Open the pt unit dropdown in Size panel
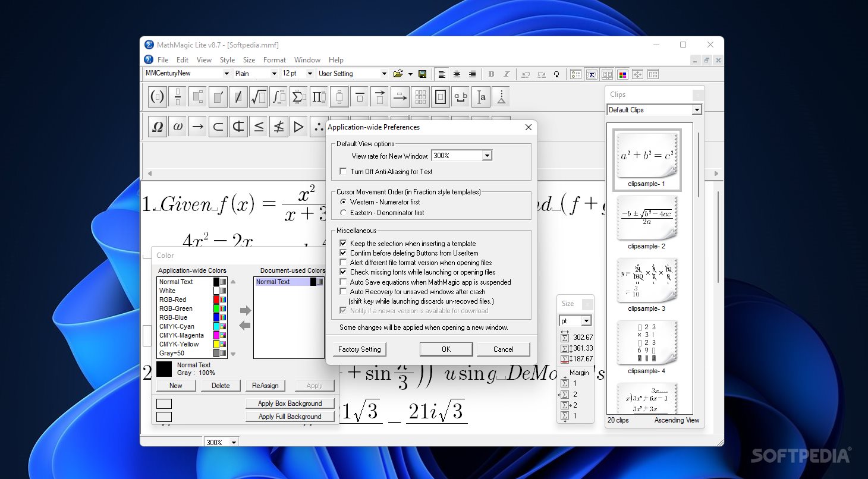The width and height of the screenshot is (868, 479). (586, 321)
